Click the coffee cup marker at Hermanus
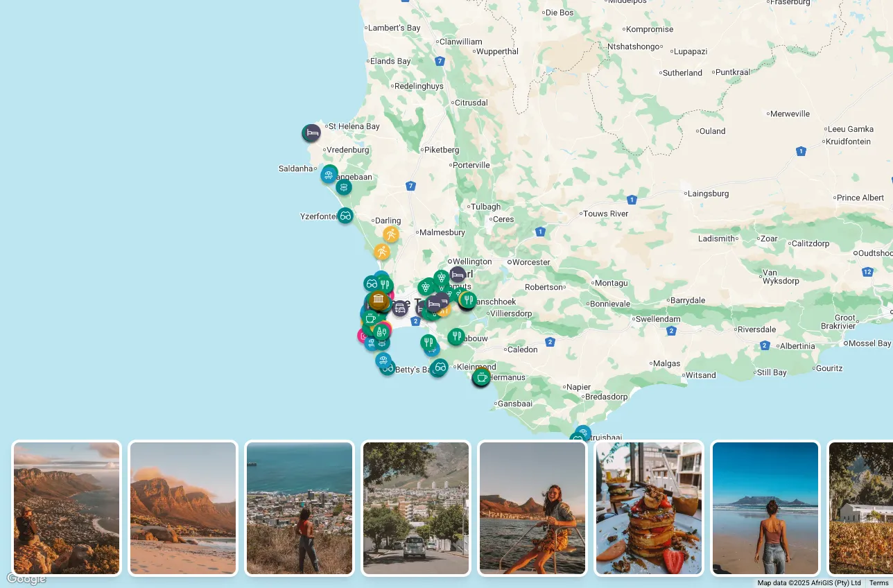893x588 pixels. click(482, 377)
